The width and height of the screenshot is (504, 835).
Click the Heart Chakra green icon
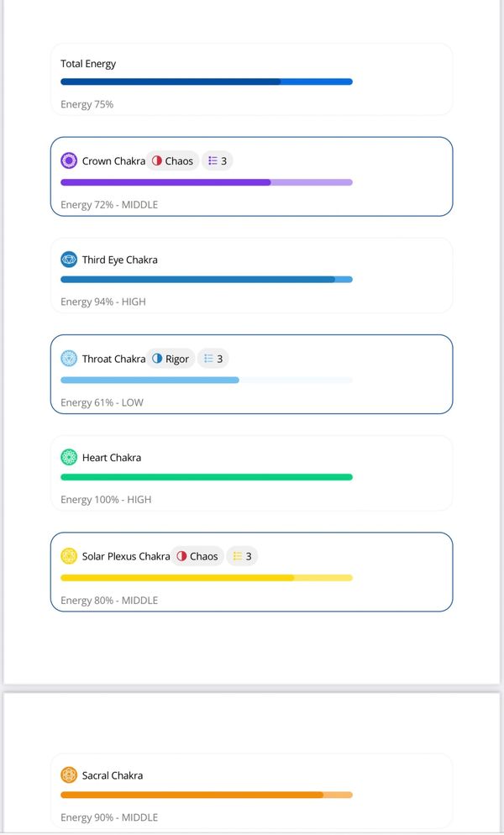69,458
